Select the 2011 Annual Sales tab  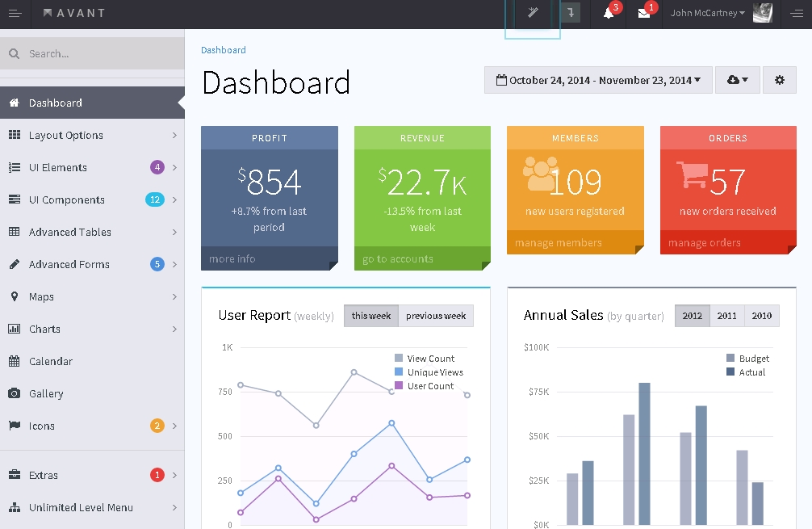click(x=726, y=316)
